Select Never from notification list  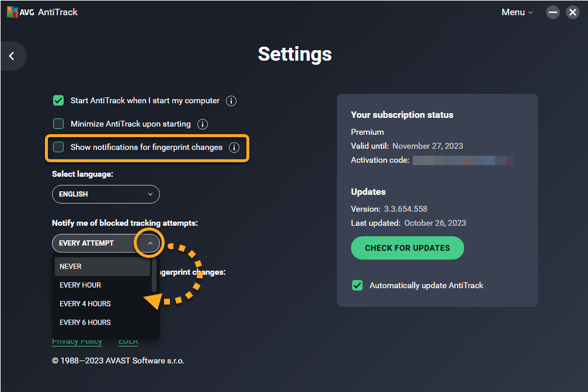click(x=102, y=267)
